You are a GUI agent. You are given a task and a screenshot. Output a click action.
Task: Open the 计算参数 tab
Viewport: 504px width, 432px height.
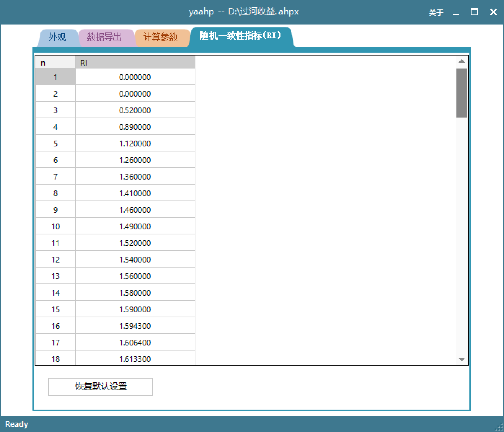click(161, 37)
